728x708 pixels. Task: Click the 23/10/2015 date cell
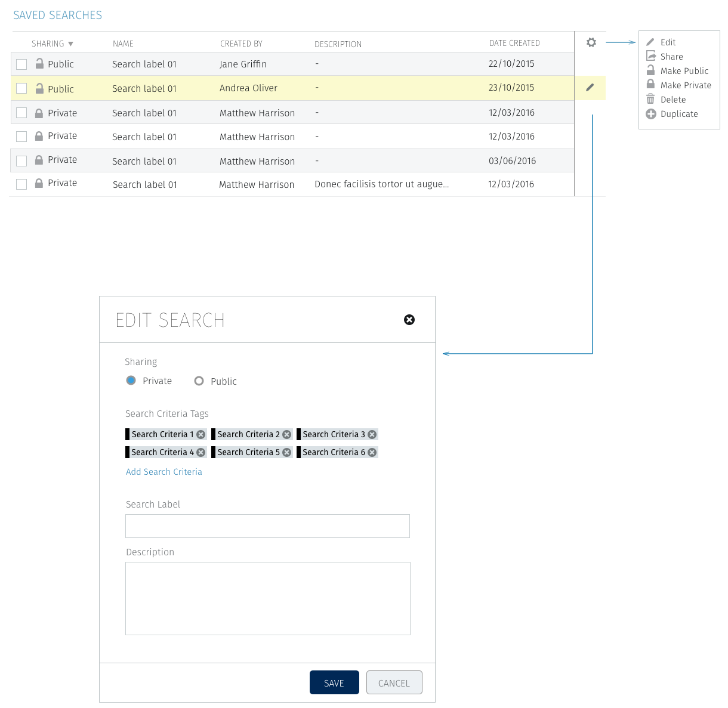click(x=511, y=87)
